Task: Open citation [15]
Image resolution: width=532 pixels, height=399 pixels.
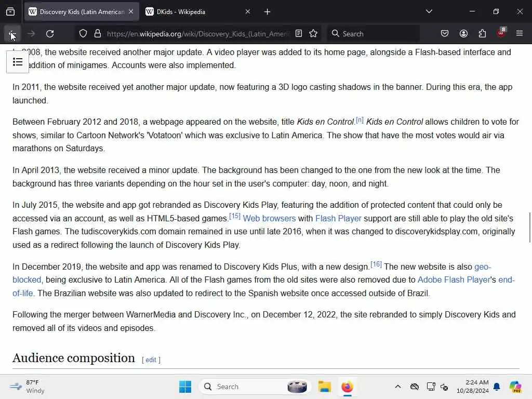Action: 235,216
